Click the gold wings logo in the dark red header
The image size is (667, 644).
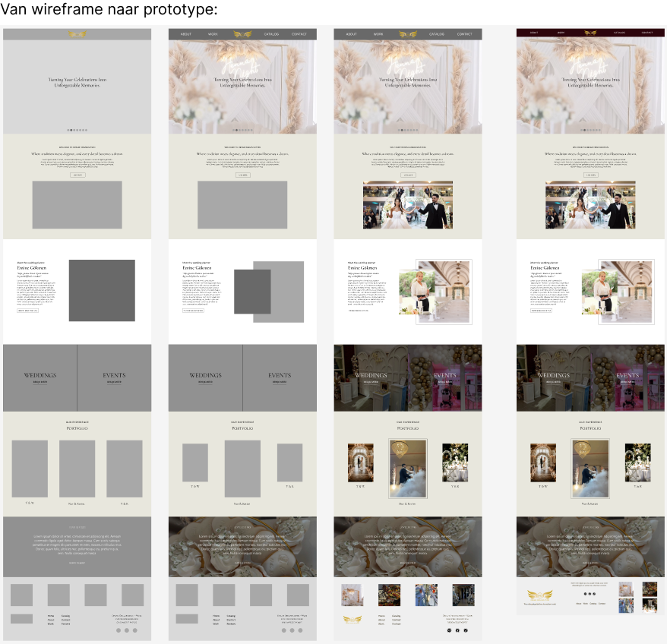[590, 33]
